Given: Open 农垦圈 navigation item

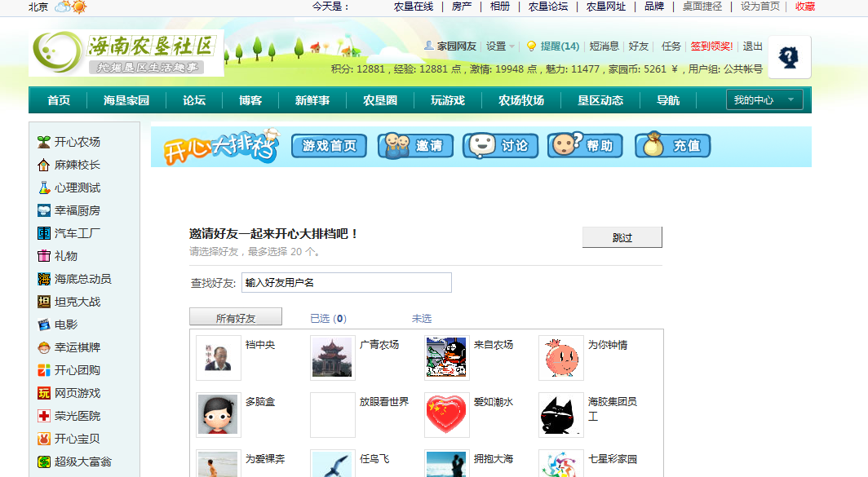Looking at the screenshot, I should click(x=380, y=100).
